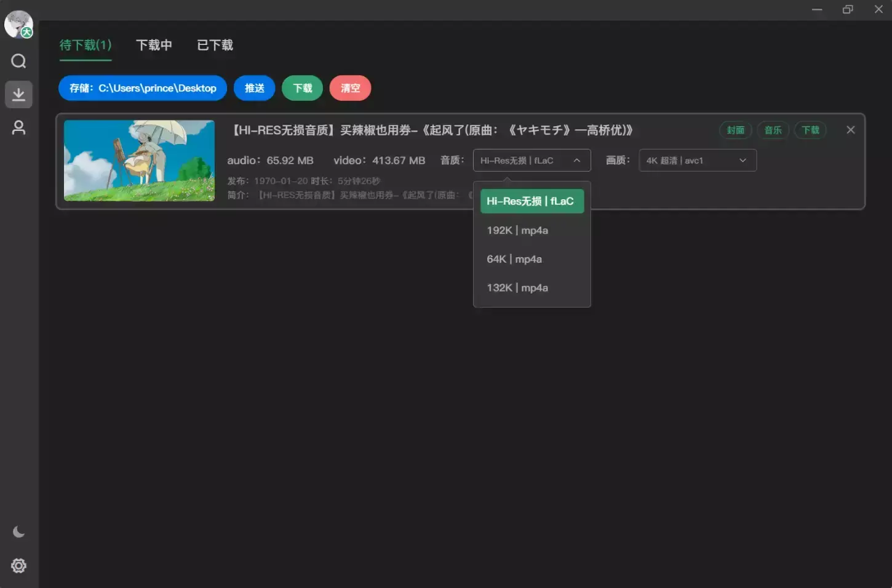The height and width of the screenshot is (588, 892).
Task: Click the red 清空 clear button
Action: (350, 88)
